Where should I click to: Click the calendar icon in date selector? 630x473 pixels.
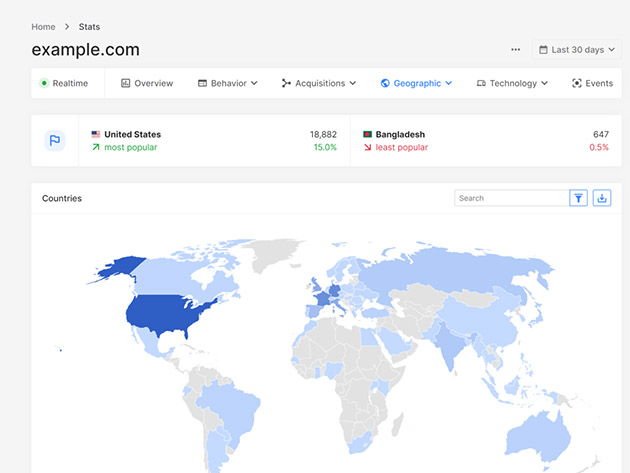pyautogui.click(x=543, y=50)
